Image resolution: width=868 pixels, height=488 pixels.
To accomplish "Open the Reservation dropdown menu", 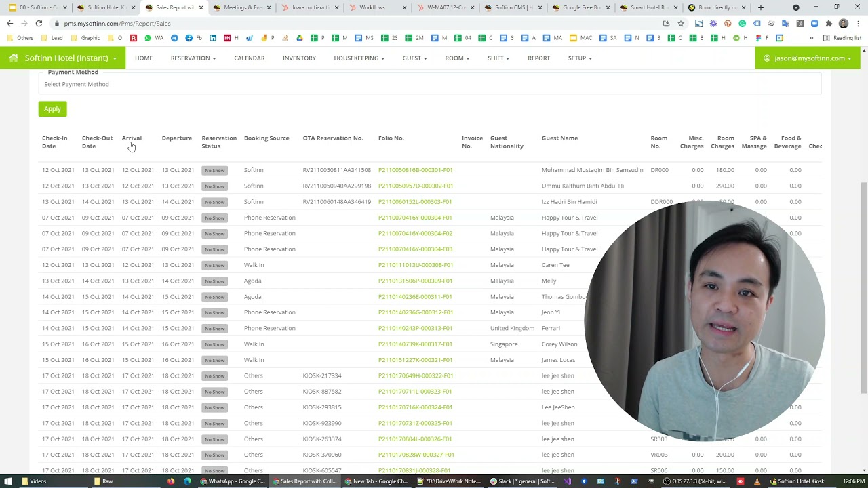I will tap(193, 58).
